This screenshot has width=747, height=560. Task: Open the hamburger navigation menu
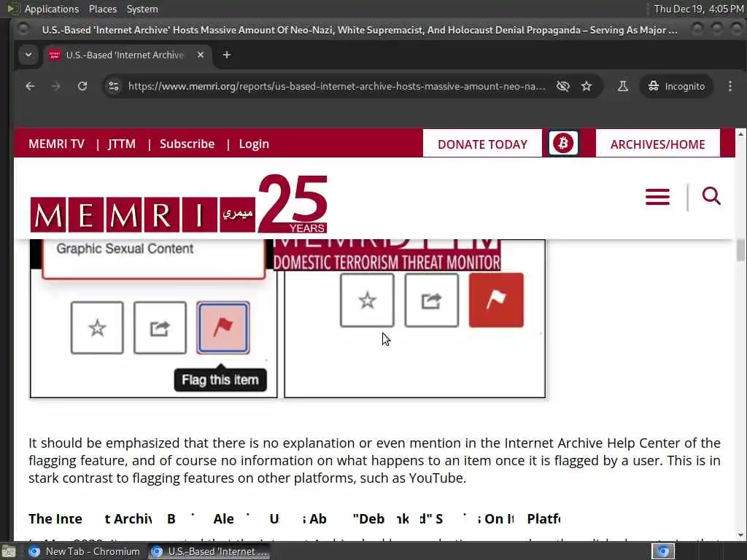click(x=657, y=197)
